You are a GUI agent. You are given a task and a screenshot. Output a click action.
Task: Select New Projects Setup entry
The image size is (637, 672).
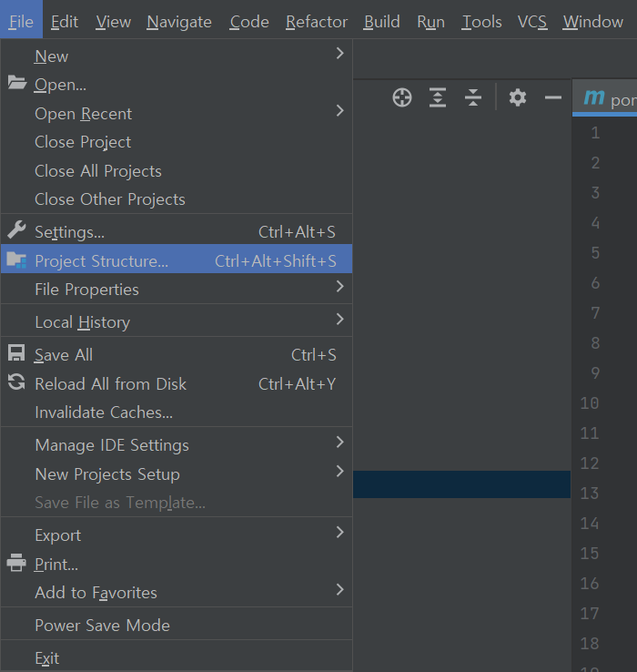click(x=177, y=474)
